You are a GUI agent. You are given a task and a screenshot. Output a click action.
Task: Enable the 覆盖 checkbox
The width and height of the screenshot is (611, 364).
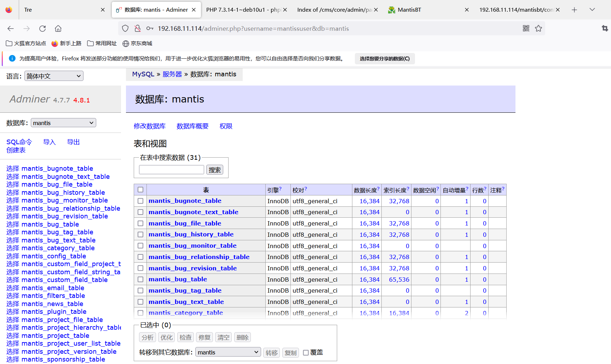306,353
